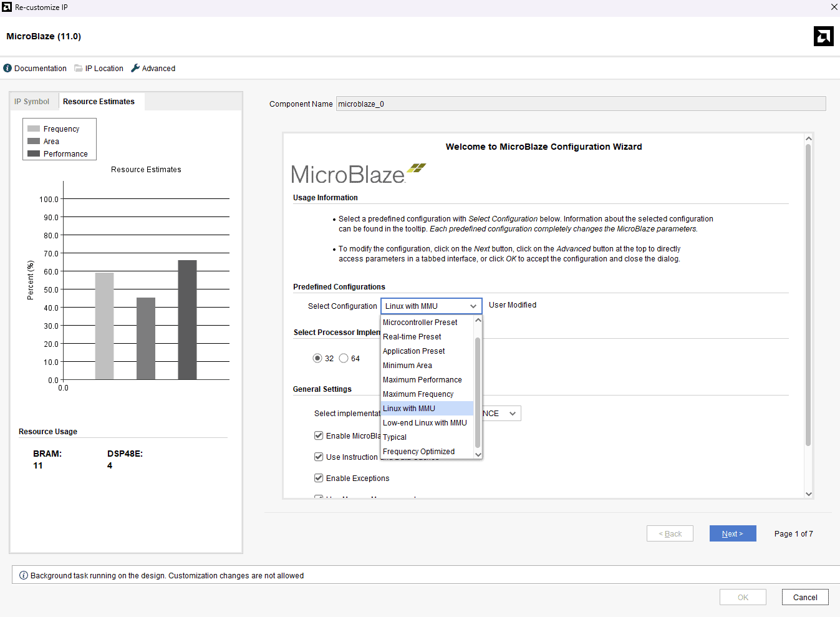This screenshot has height=617, width=840.
Task: Choose Maximum Performance from the list
Action: tap(422, 379)
